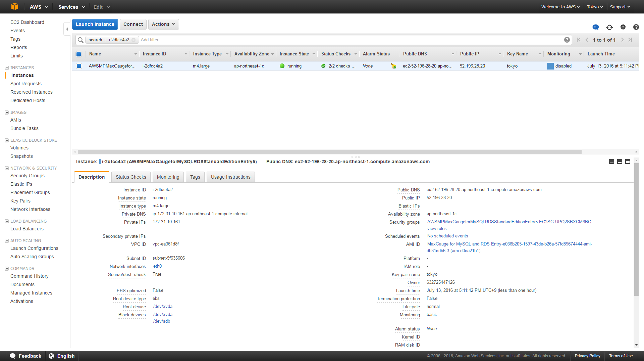Screen dimensions: 644x361
Task: Collapse the ELASTIC BLOCK STORE section
Action: pyautogui.click(x=6, y=140)
